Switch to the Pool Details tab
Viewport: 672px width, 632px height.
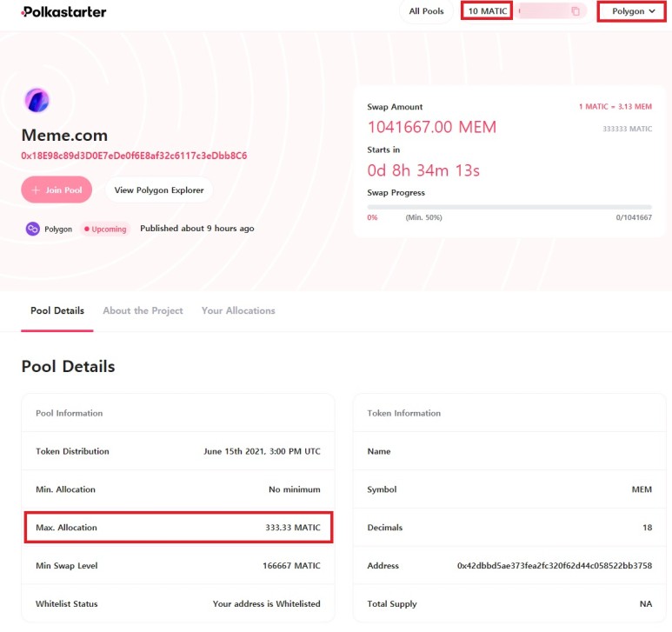57,310
